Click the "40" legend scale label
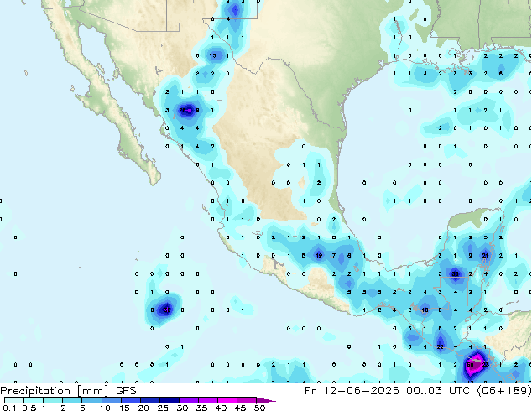 click(221, 408)
